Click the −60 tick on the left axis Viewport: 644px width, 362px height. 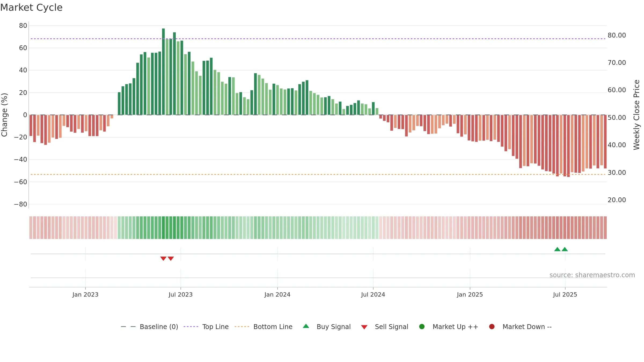[21, 182]
